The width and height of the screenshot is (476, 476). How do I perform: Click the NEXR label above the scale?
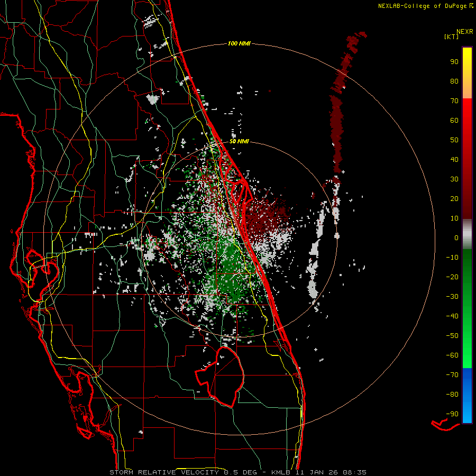[x=465, y=32]
